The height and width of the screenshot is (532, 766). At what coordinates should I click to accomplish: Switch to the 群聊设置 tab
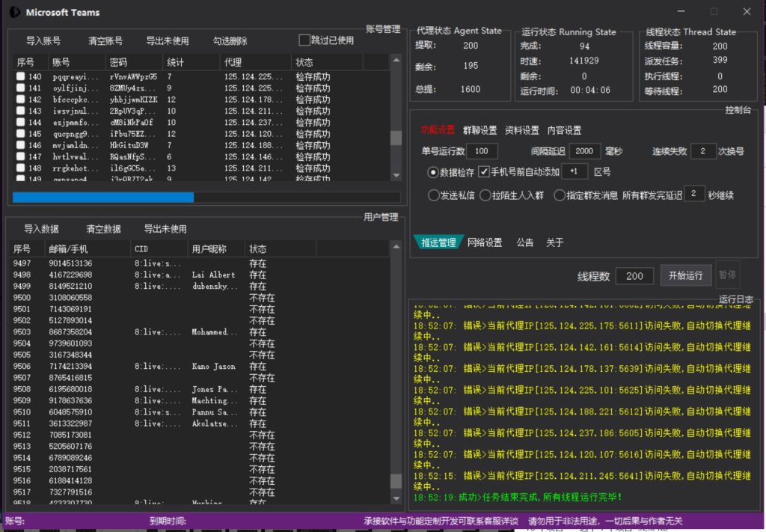click(479, 130)
